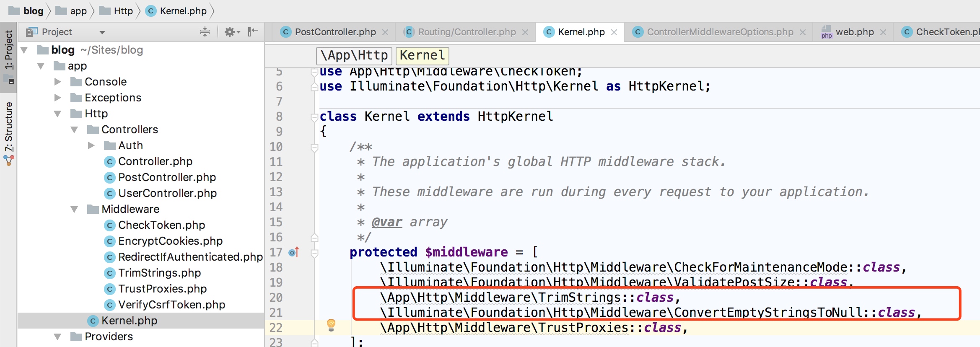
Task: Collapse the app folder in tree
Action: (x=41, y=66)
